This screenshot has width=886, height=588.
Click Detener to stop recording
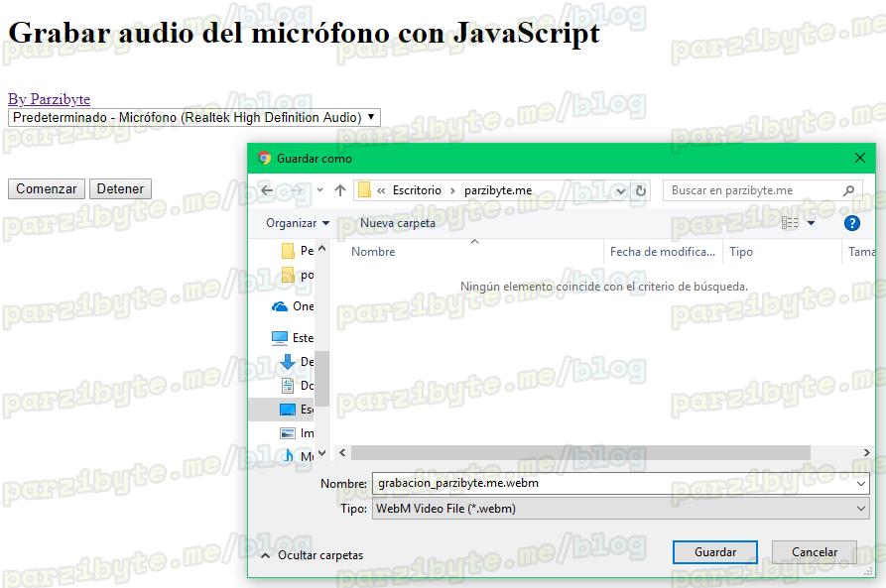pyautogui.click(x=120, y=188)
